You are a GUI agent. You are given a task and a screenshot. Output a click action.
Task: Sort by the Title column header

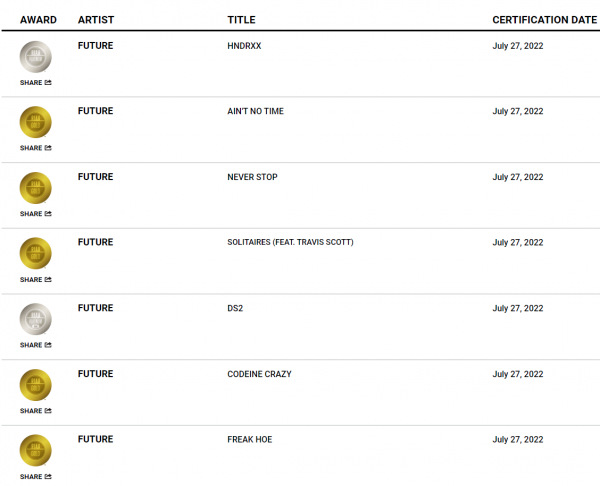[241, 20]
